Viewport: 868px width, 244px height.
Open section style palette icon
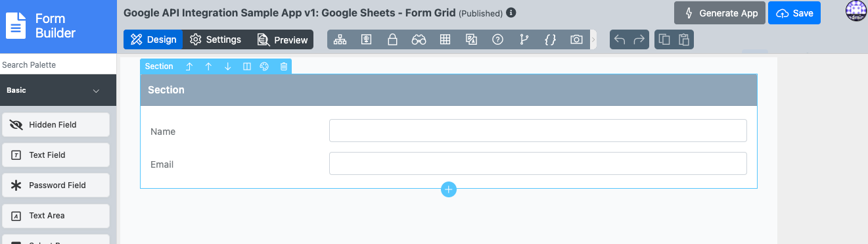tap(264, 66)
